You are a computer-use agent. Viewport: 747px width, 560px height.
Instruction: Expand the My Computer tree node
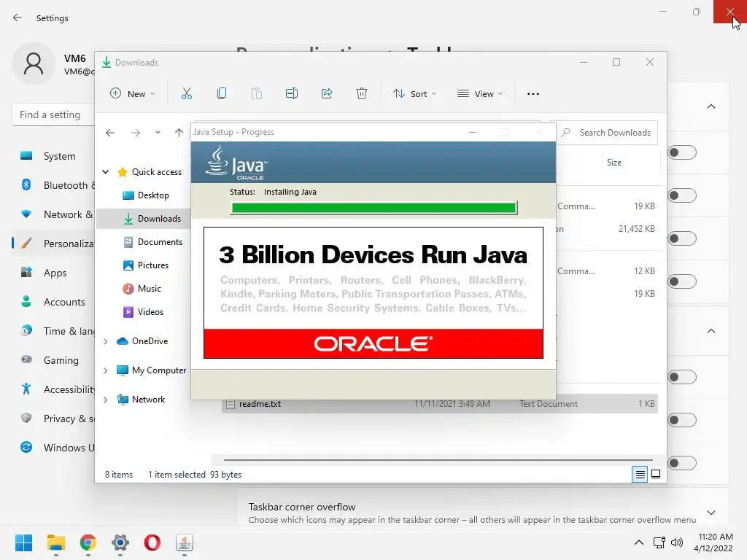coord(106,370)
